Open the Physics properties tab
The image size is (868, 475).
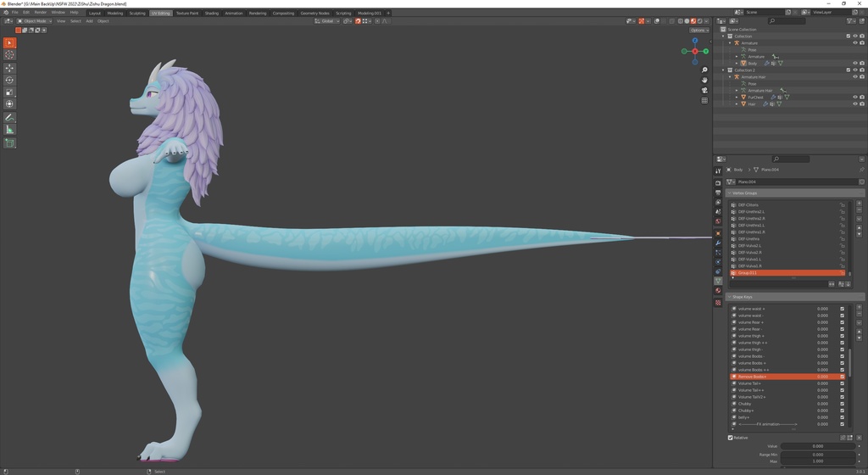pyautogui.click(x=718, y=262)
